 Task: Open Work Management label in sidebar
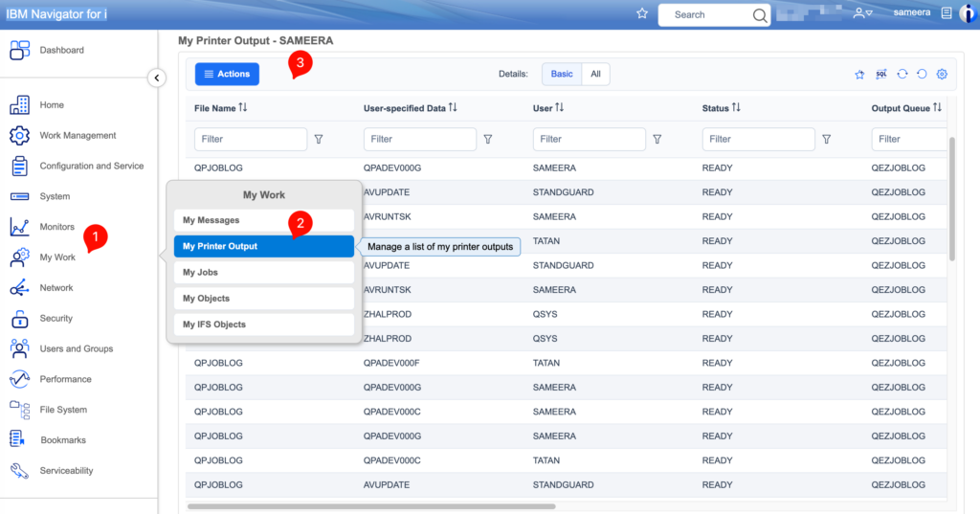tap(78, 136)
